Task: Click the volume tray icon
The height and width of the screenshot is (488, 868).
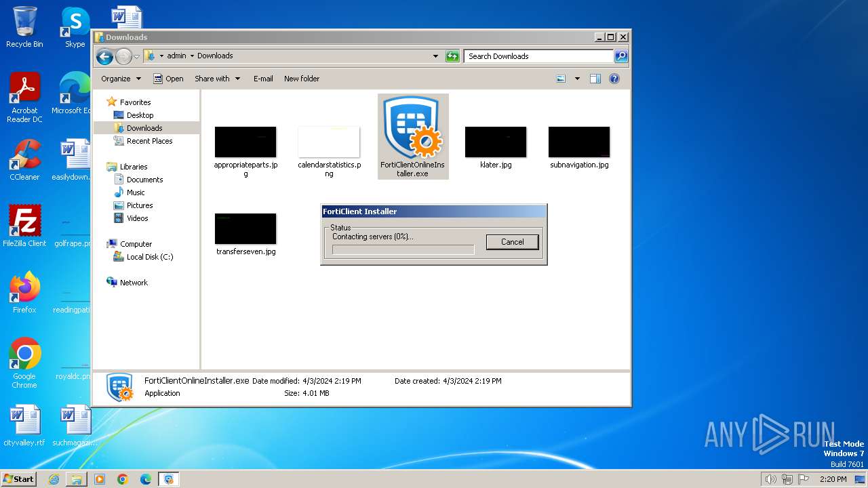Action: [x=771, y=479]
